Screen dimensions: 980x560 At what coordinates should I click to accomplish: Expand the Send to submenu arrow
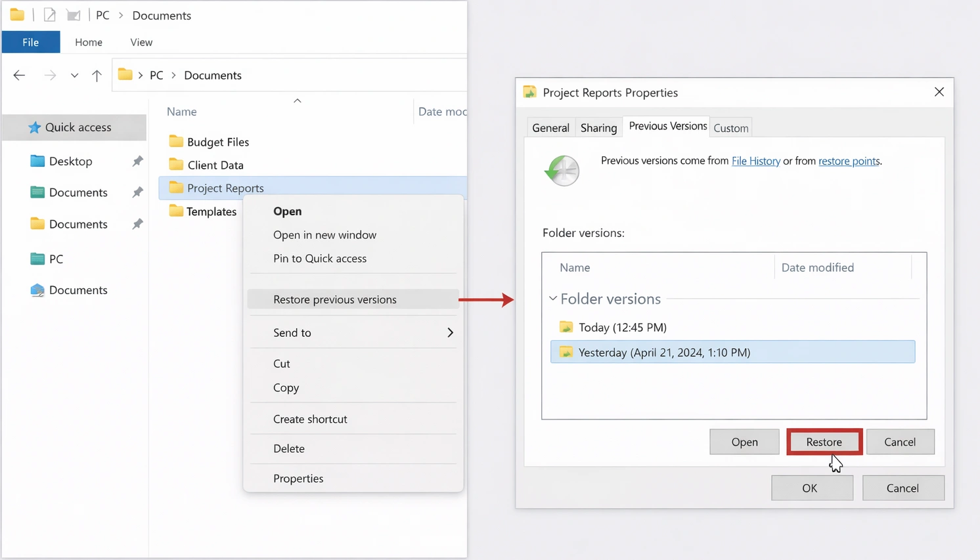click(450, 333)
